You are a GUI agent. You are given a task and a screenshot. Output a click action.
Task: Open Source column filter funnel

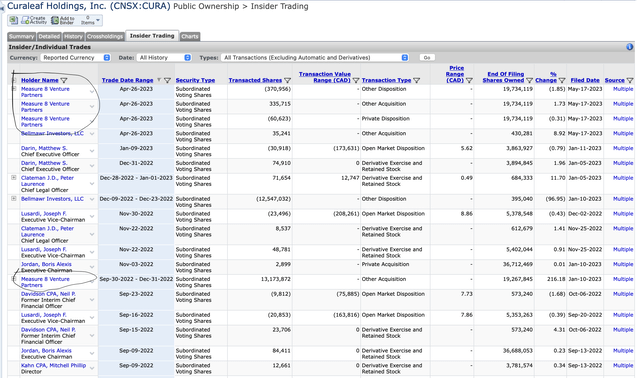point(630,80)
